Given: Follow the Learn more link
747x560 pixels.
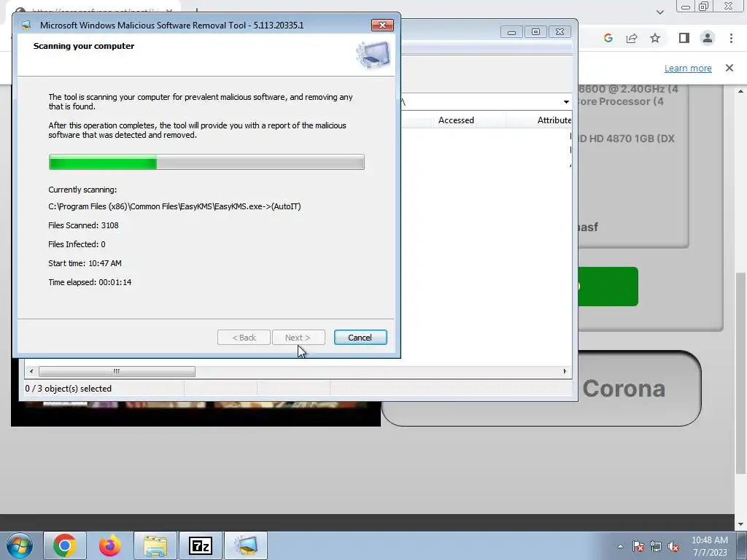Looking at the screenshot, I should pos(688,68).
